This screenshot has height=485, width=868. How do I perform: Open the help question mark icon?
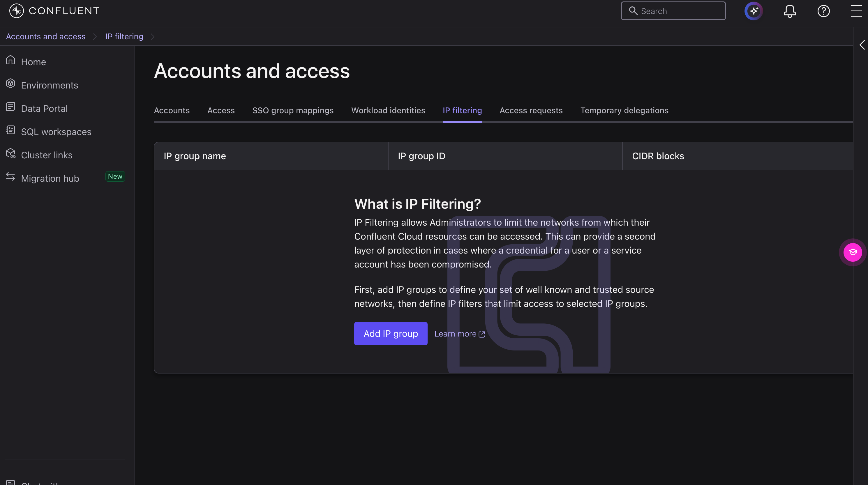pos(823,11)
